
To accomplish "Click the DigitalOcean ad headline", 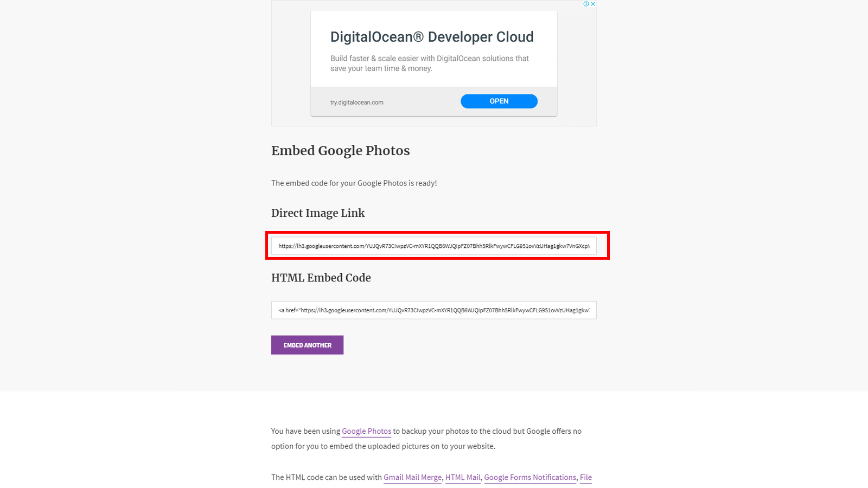I will (x=431, y=36).
